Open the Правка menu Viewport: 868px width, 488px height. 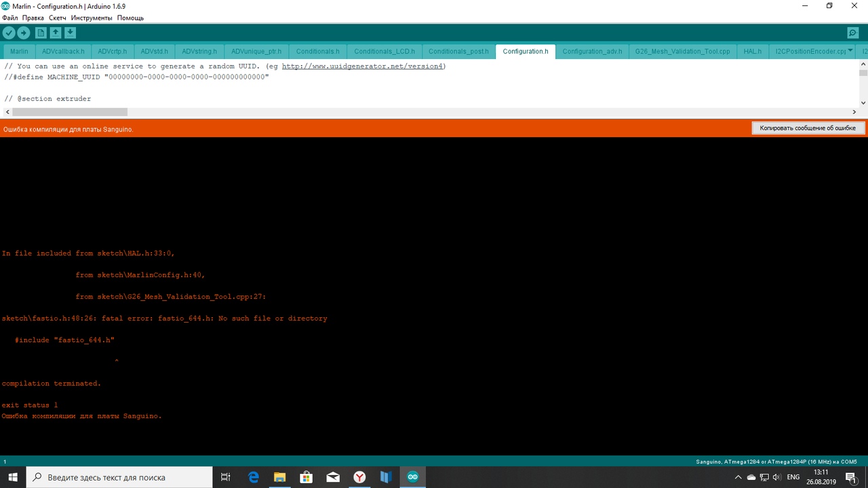click(x=33, y=18)
